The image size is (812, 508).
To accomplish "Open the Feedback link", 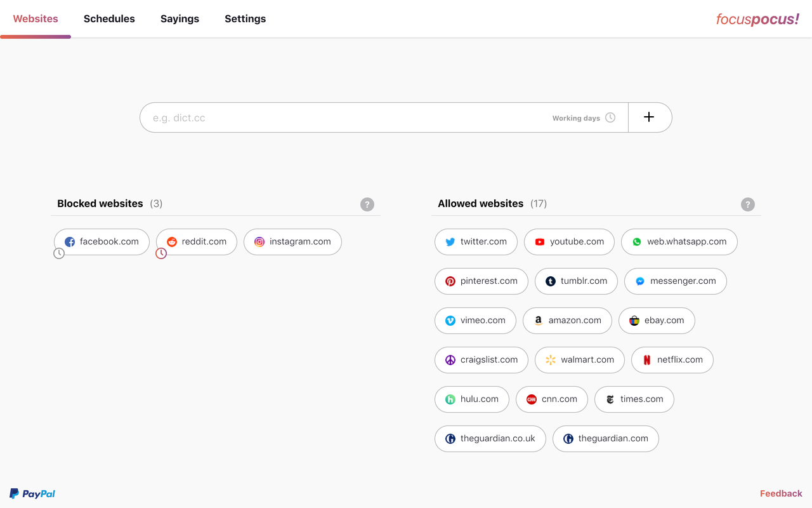I will (x=781, y=493).
